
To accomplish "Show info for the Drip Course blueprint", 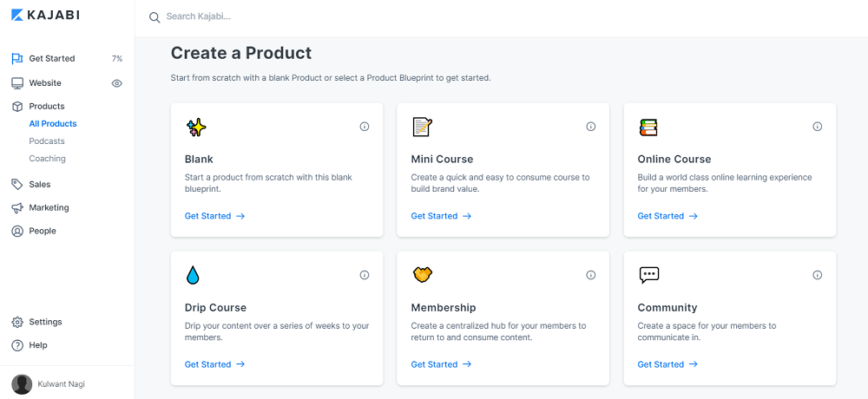I will click(x=365, y=275).
